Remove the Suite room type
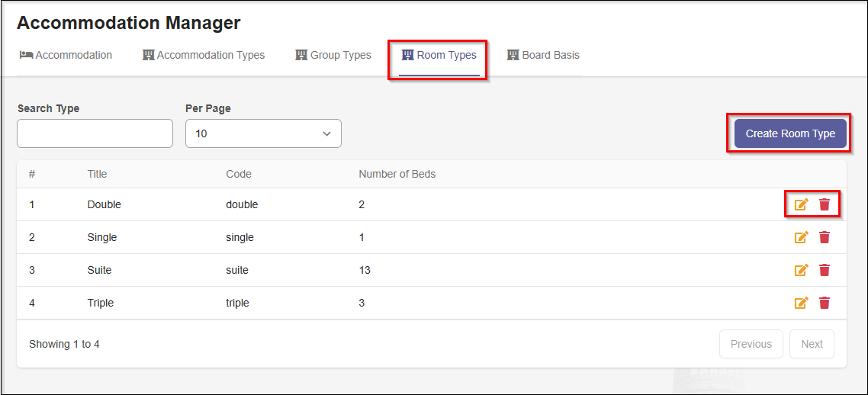868x395 pixels. [x=825, y=270]
